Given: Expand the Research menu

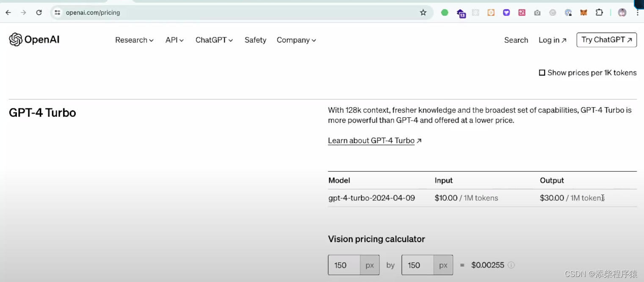Looking at the screenshot, I should point(134,40).
